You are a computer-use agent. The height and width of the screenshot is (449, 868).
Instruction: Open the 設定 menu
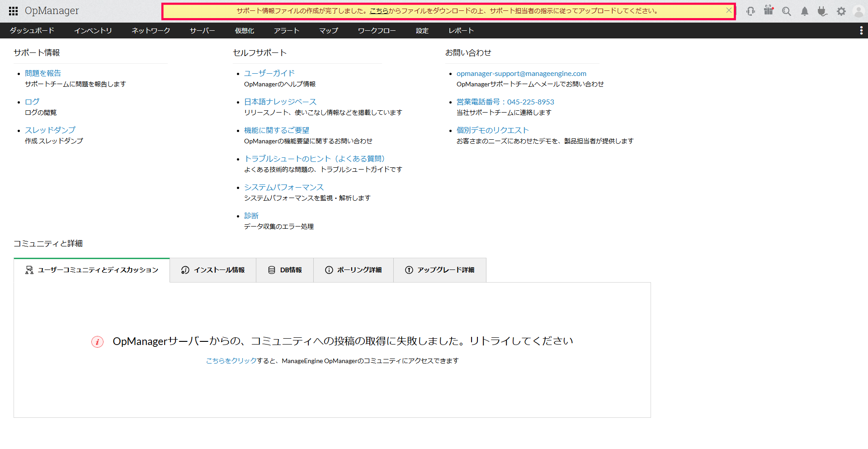422,30
